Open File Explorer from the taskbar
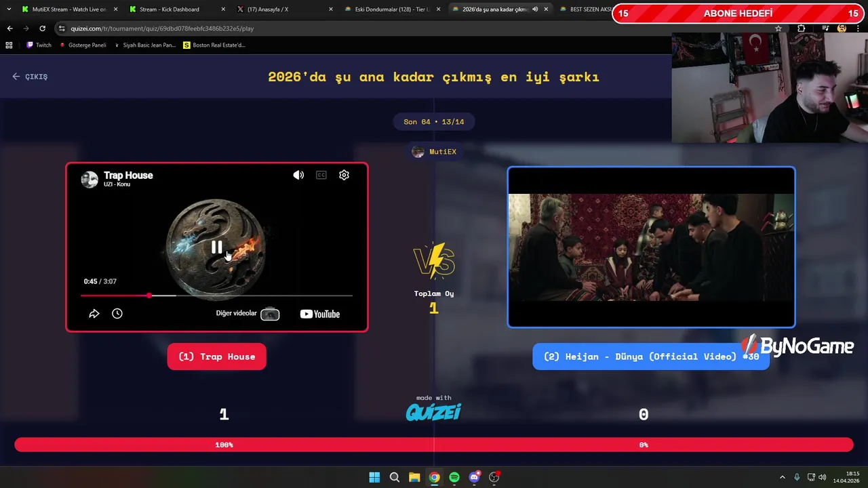 coord(414,477)
